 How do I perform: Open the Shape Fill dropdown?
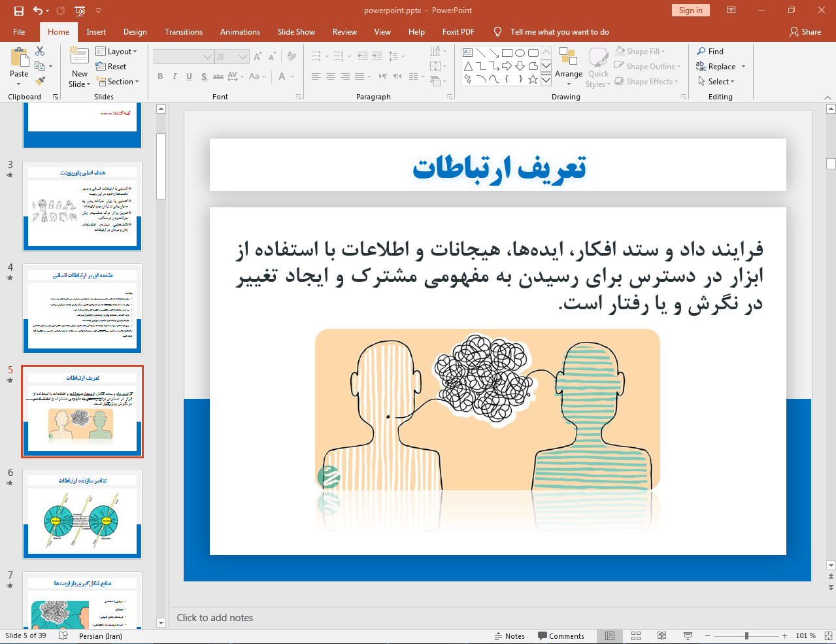(x=640, y=51)
